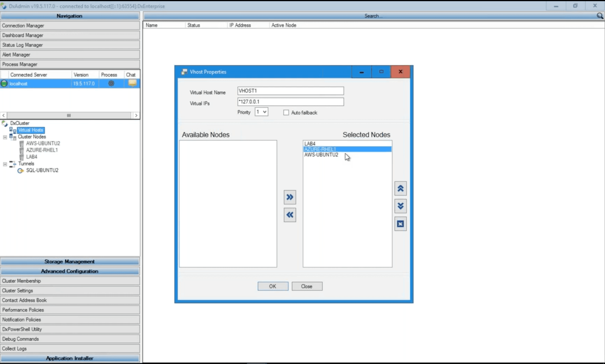Collapse the Tunnels tree branch
The height and width of the screenshot is (364, 605).
pyautogui.click(x=5, y=164)
